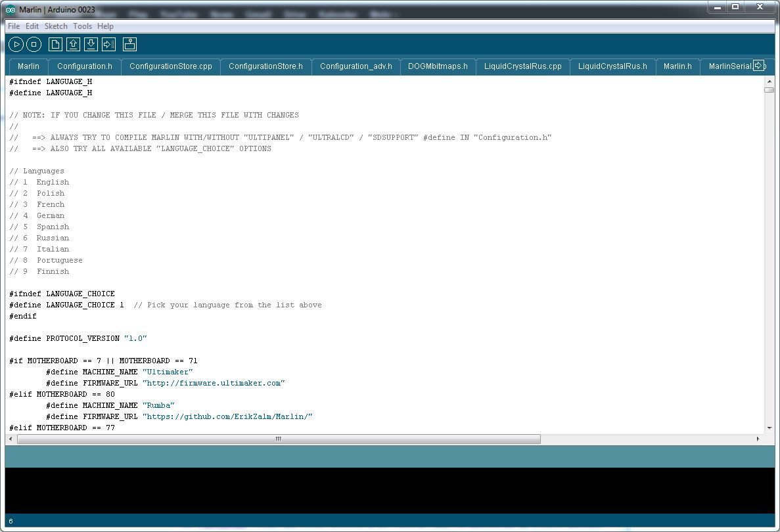The width and height of the screenshot is (780, 532).
Task: Click the '#elif MOTHERBOARD == 80' line
Action: click(x=62, y=394)
